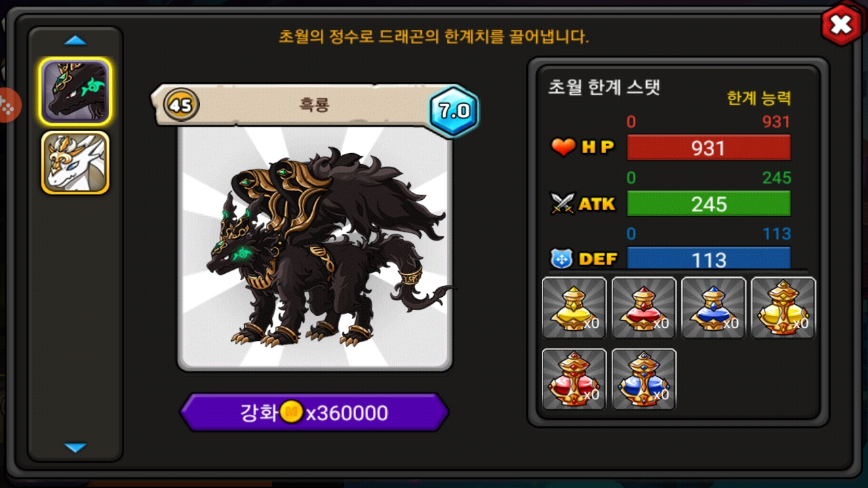Click the green ATK 245 bar
868x488 pixels.
click(x=709, y=204)
